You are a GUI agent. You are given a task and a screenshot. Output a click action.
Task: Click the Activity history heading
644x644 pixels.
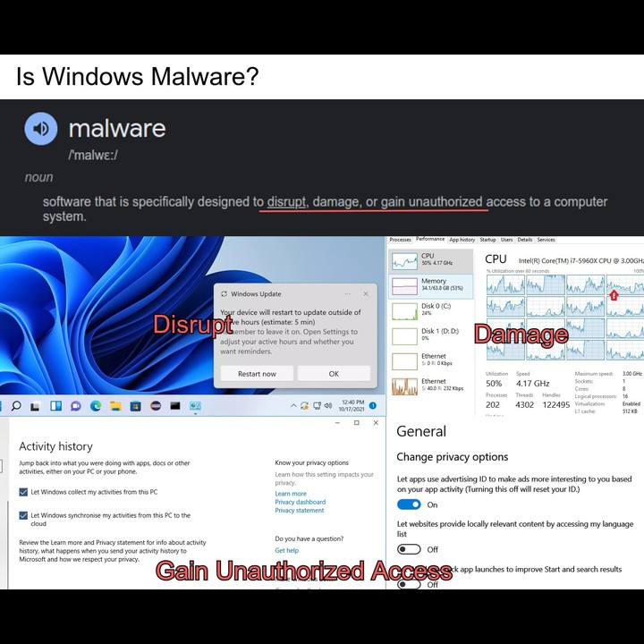(55, 446)
